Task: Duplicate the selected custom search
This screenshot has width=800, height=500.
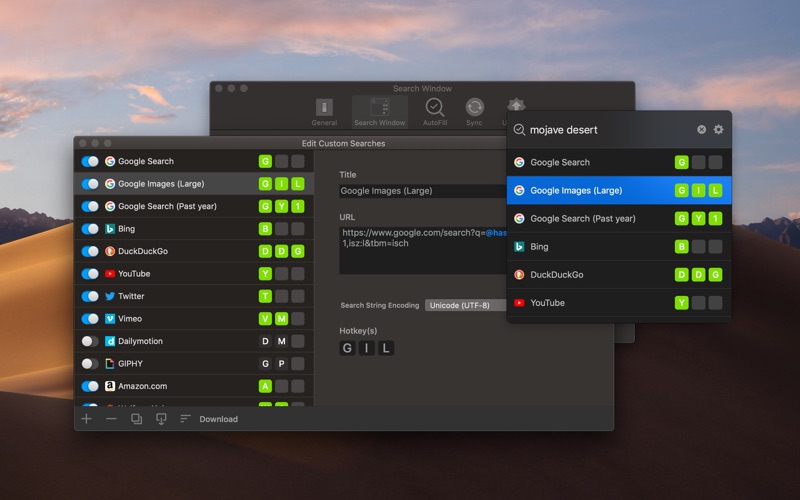Action: (x=136, y=419)
